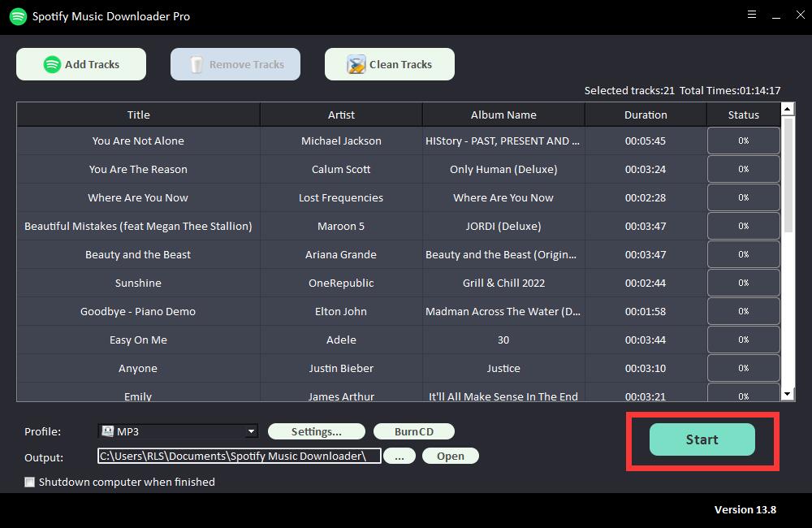Click the 0% progress bar for Sunshine
Screen dimensions: 812x528
(743, 283)
